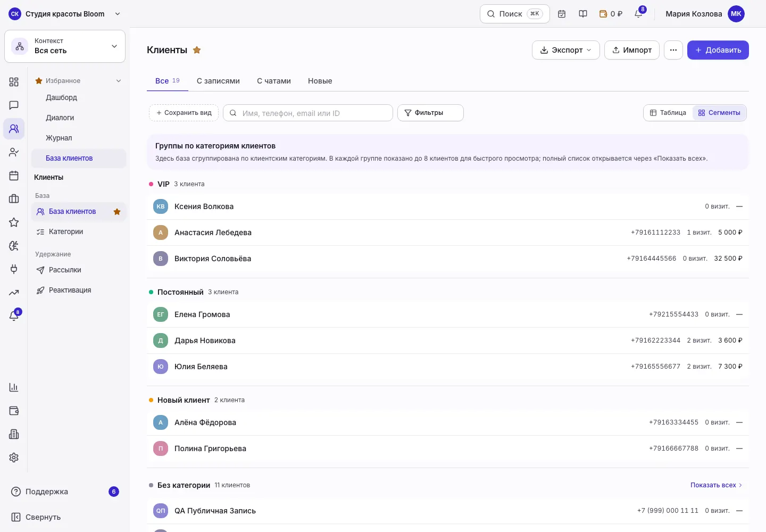766x532 pixels.
Task: Open the Экспорт dropdown
Action: 566,50
